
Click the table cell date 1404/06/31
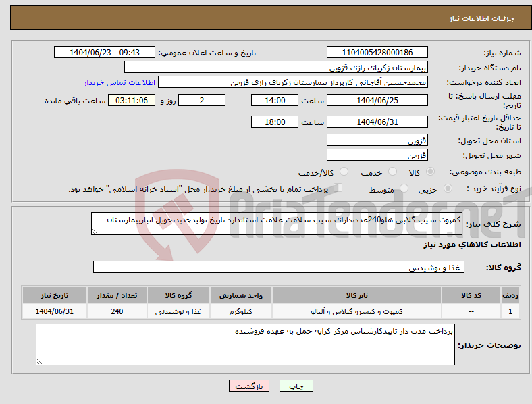point(55,311)
